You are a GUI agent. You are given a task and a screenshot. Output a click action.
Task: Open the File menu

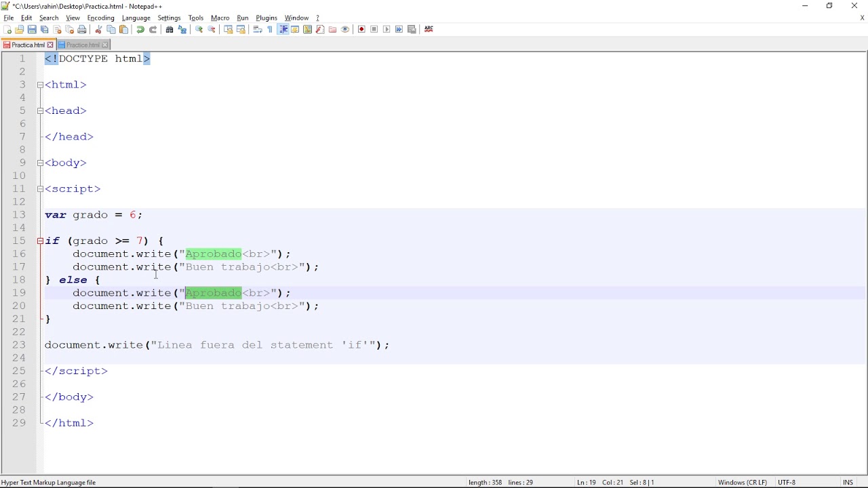(x=9, y=18)
